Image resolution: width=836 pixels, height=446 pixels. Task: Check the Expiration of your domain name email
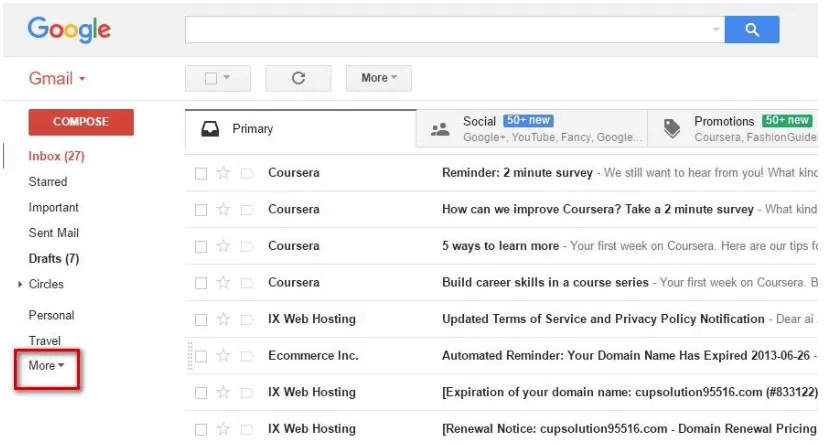click(201, 393)
